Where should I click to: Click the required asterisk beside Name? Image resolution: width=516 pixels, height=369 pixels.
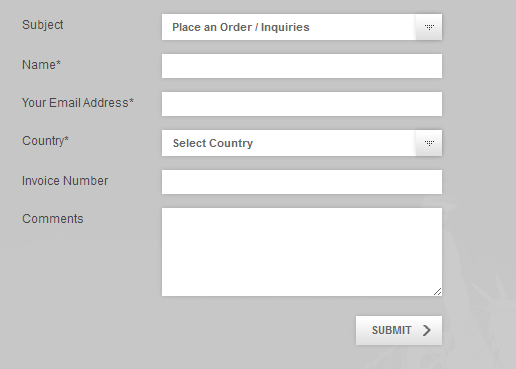pos(59,62)
